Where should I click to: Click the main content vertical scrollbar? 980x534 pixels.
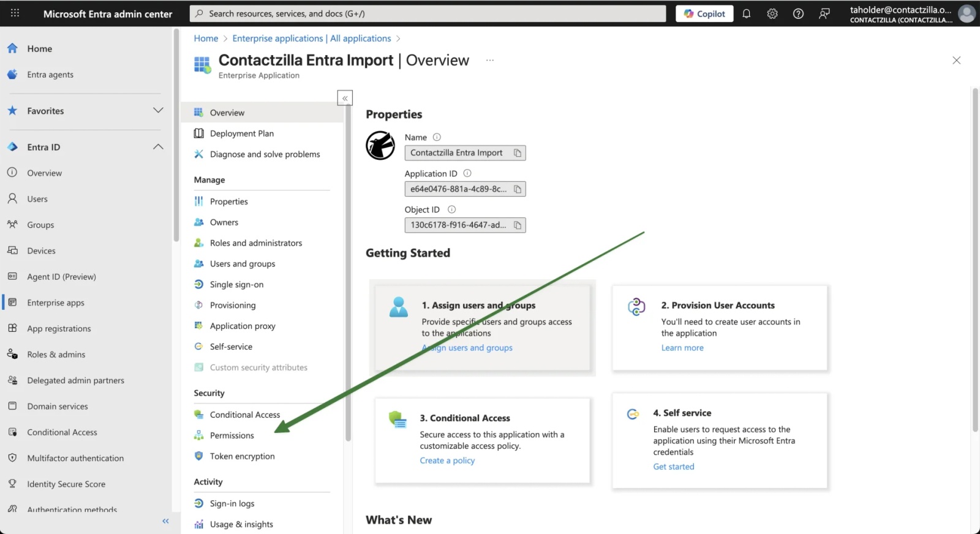[x=975, y=260]
